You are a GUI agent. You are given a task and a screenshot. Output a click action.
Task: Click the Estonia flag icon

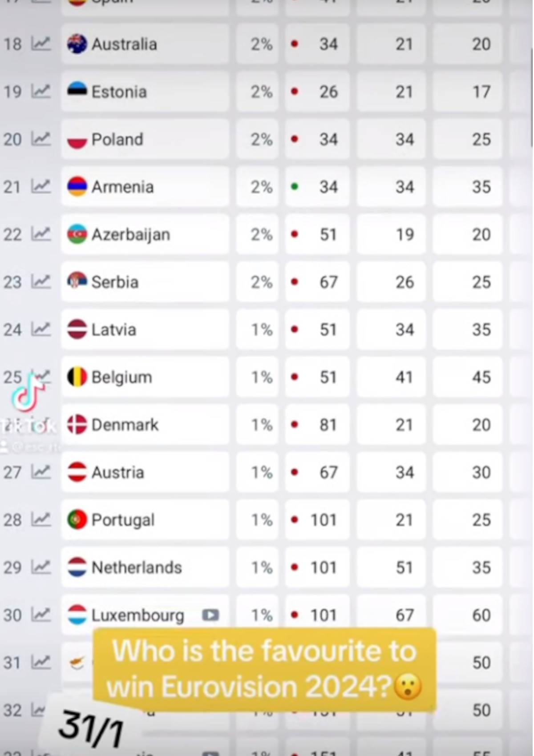[77, 92]
